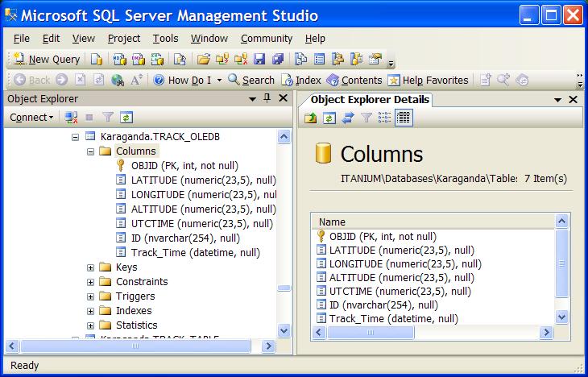
Task: Show the Object Explorer via toolbar icon
Action: pyautogui.click(x=337, y=60)
